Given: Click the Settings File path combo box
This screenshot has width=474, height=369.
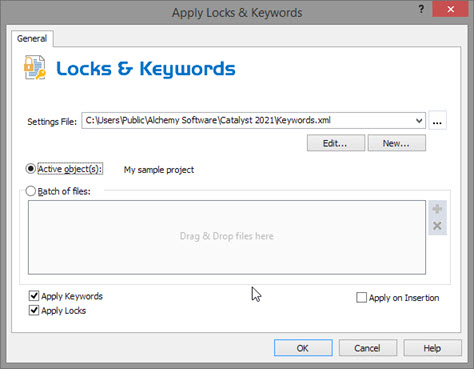Looking at the screenshot, I should point(253,120).
